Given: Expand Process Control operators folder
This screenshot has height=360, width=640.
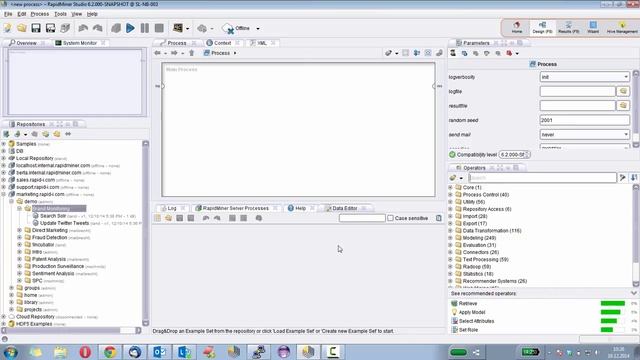Looking at the screenshot, I should [x=451, y=195].
